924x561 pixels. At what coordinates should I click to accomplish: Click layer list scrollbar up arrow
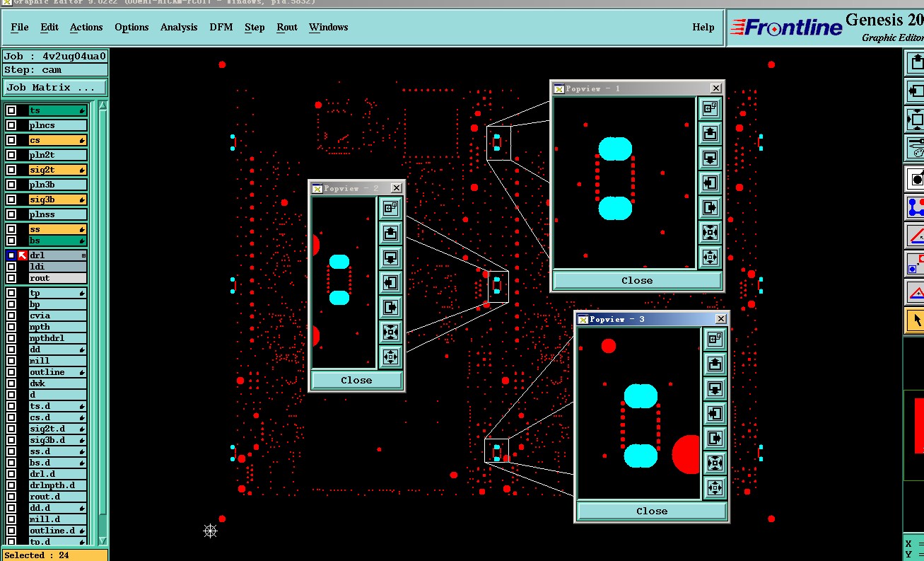[103, 105]
